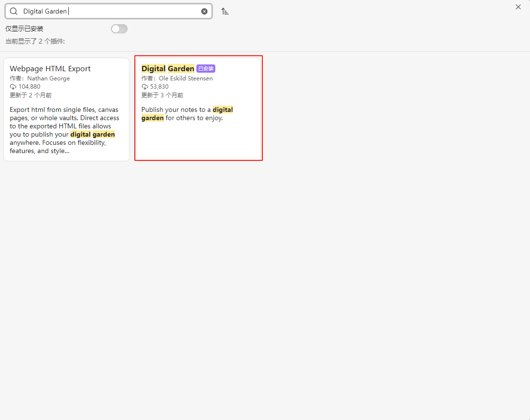Click 更新于 2 个月前 on Webpage card

(31, 95)
